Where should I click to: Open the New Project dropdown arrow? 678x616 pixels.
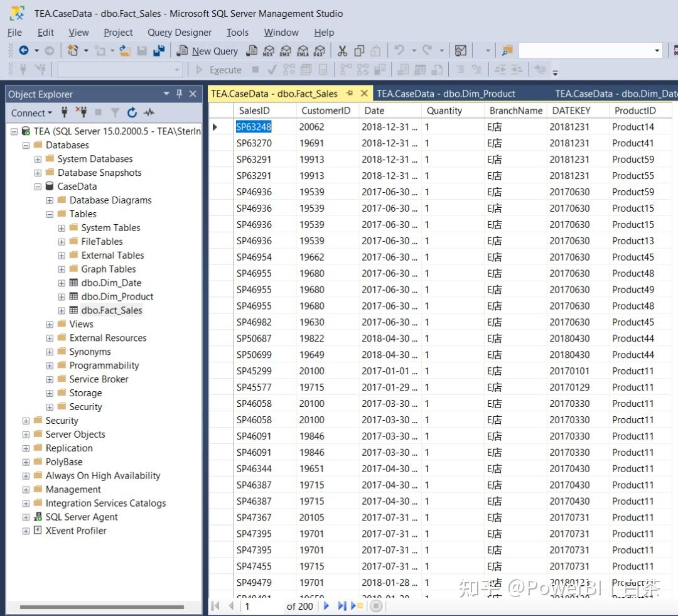tap(86, 51)
